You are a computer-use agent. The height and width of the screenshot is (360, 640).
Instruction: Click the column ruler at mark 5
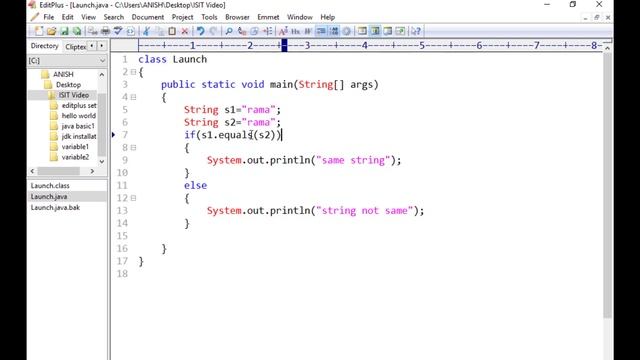coord(422,46)
